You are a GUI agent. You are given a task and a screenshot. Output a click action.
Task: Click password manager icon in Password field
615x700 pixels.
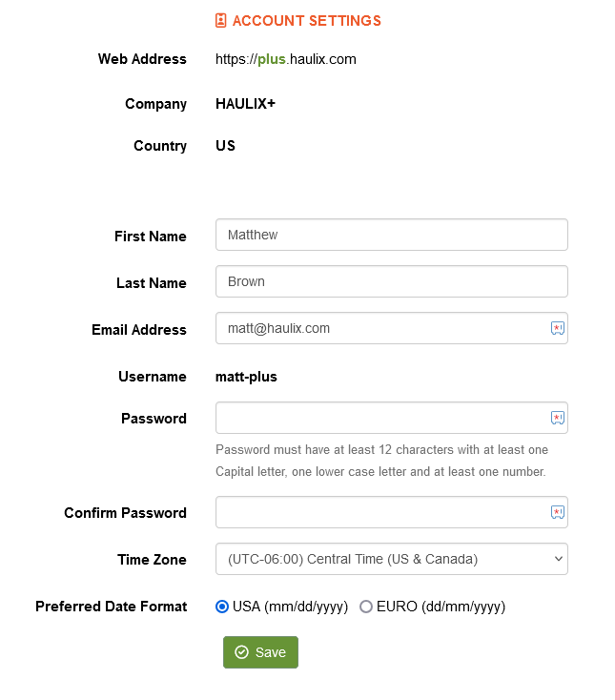click(x=558, y=418)
